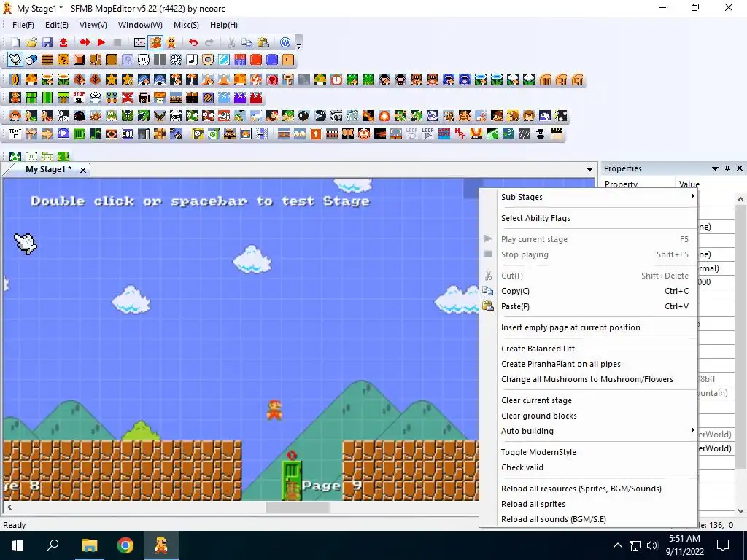747x560 pixels.
Task: Toggle the dotted grid view button
Action: point(139,42)
